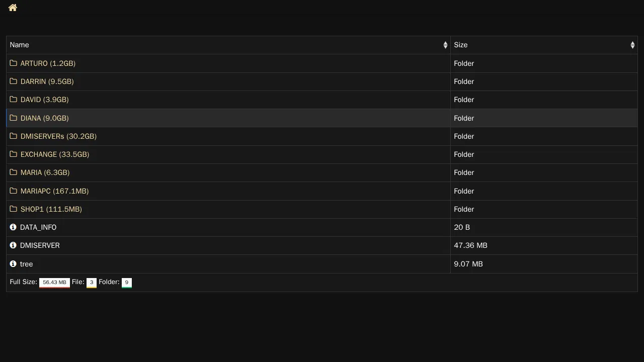Screen dimensions: 644x362
Task: Click the info icon beside tree file
Action: click(x=13, y=264)
